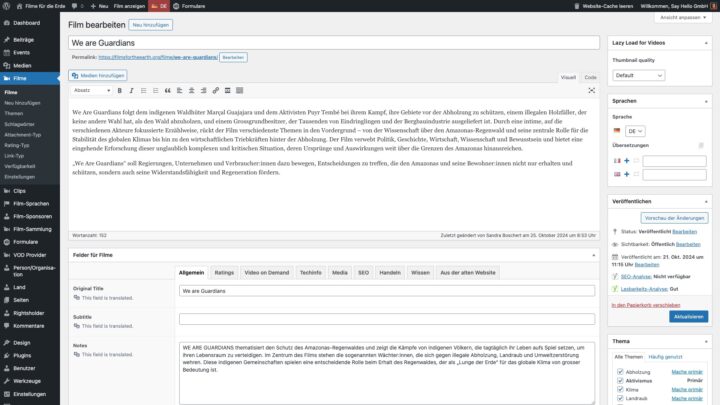Add French translation with the plus icon
Viewport: 720px width, 405px height.
pos(626,160)
